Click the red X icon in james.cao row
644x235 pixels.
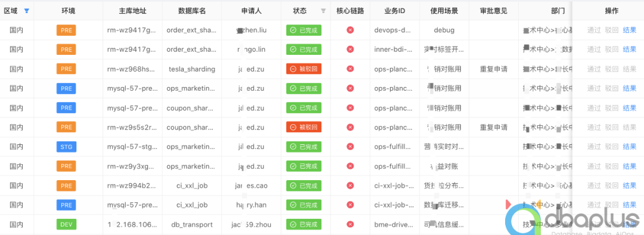click(x=350, y=185)
